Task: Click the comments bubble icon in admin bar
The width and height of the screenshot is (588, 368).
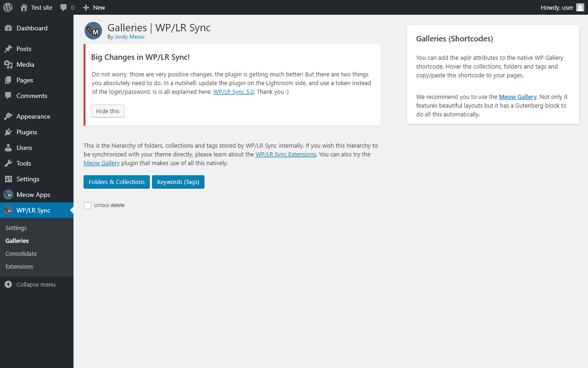Action: pyautogui.click(x=63, y=7)
